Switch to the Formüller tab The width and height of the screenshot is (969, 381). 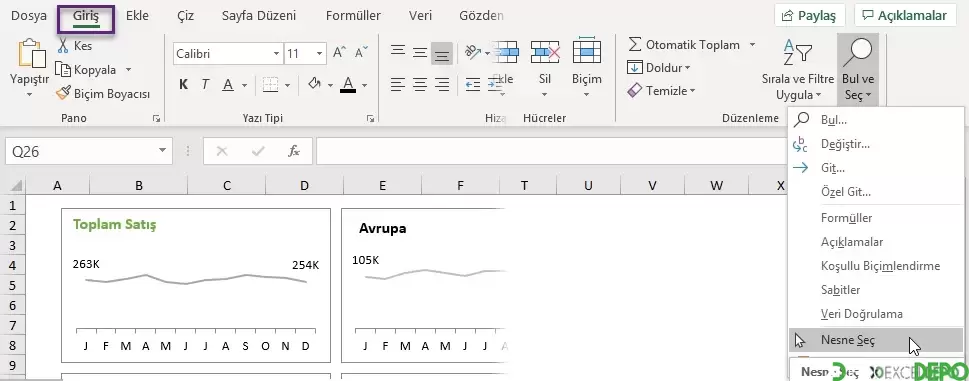pos(353,16)
